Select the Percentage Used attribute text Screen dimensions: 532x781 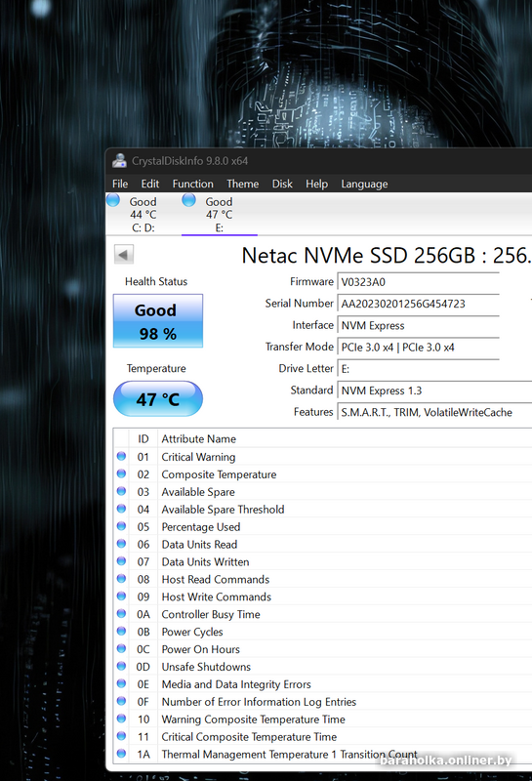[201, 527]
